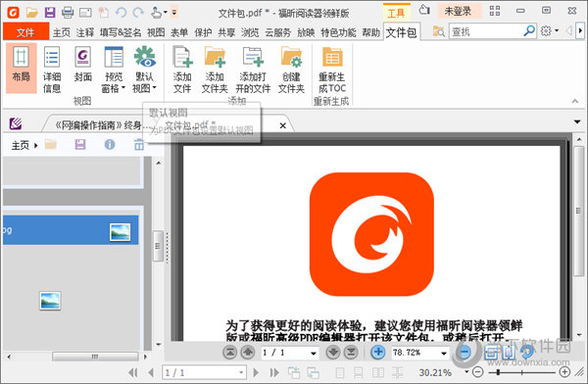Switch to the 主页 ribbon tab
This screenshot has height=384, width=588.
point(62,32)
